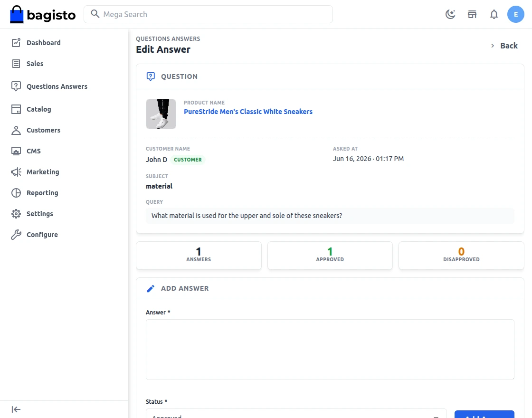Go Back to the questions list
This screenshot has width=532, height=418.
[504, 46]
